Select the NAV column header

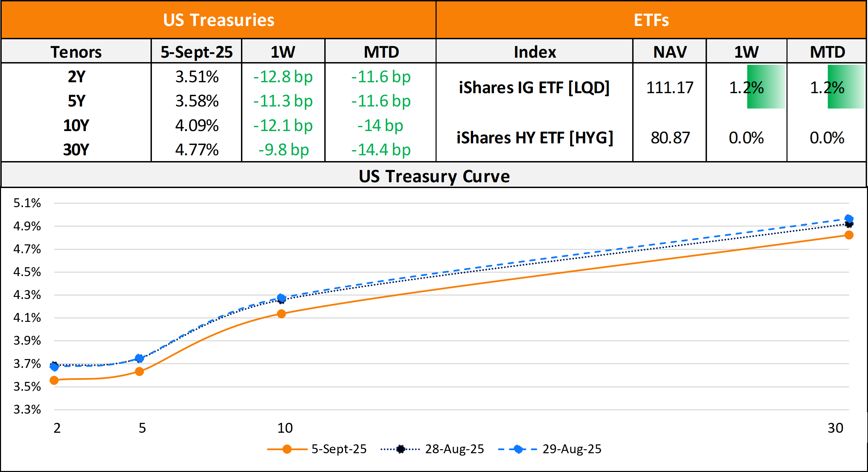coord(670,52)
